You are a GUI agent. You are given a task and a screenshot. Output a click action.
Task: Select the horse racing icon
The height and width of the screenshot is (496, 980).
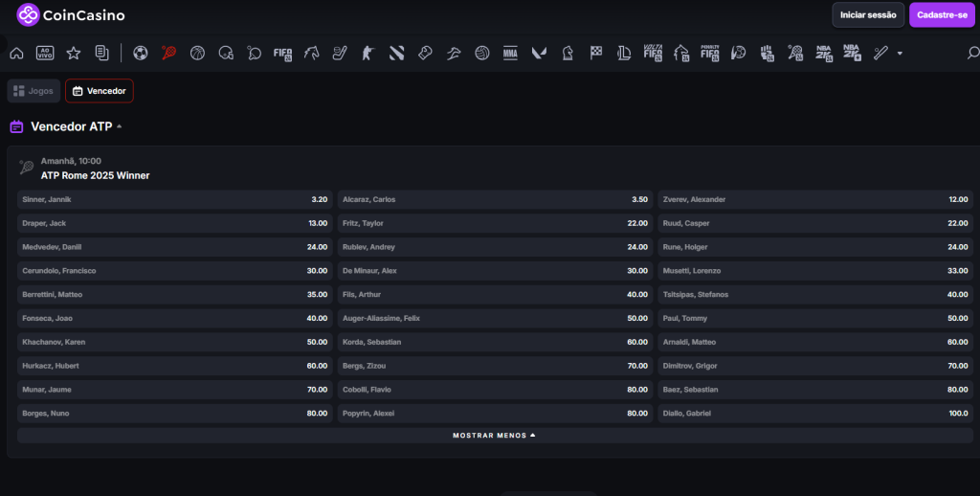tap(311, 54)
